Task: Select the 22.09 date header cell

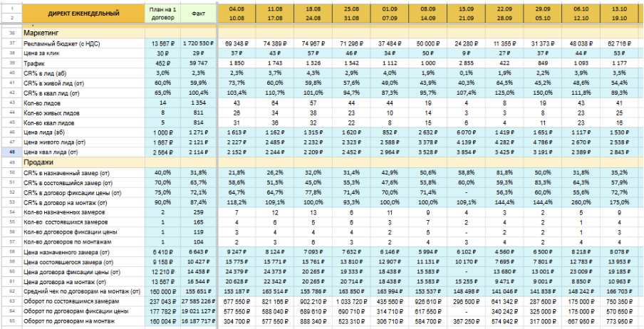Action: [x=504, y=9]
